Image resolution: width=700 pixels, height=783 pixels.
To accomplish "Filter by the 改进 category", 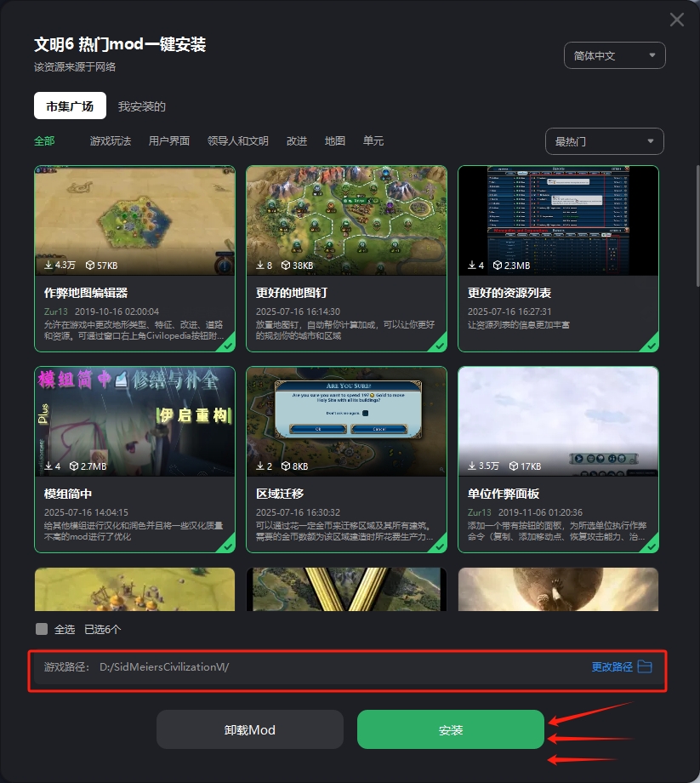I will tap(297, 140).
